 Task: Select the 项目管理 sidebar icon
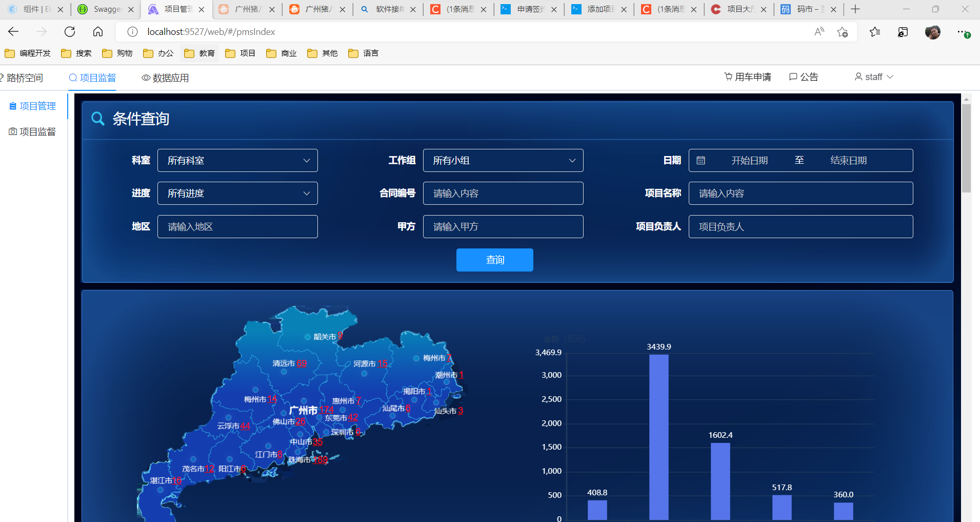pyautogui.click(x=13, y=106)
